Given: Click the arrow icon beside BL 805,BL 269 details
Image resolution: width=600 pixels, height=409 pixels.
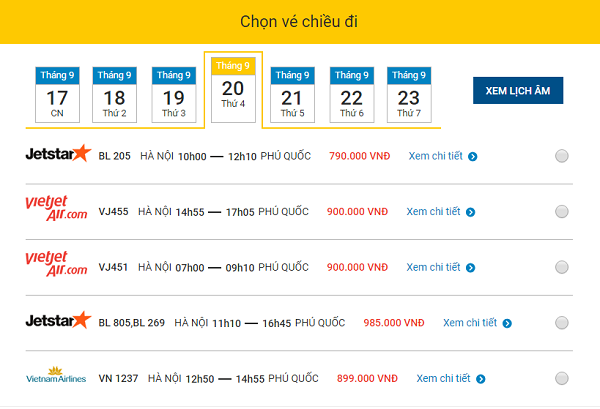Looking at the screenshot, I should pos(507,323).
